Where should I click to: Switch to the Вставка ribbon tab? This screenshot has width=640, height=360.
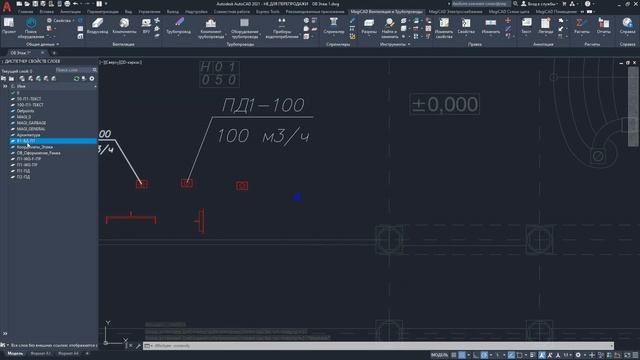pos(47,12)
